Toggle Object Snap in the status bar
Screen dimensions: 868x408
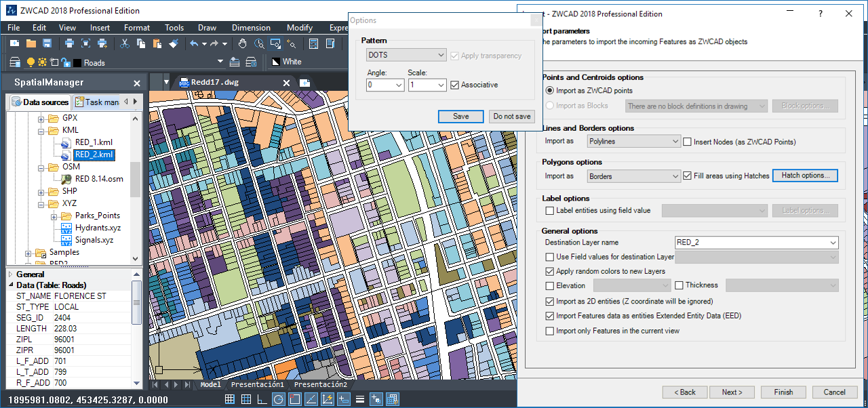[x=294, y=400]
